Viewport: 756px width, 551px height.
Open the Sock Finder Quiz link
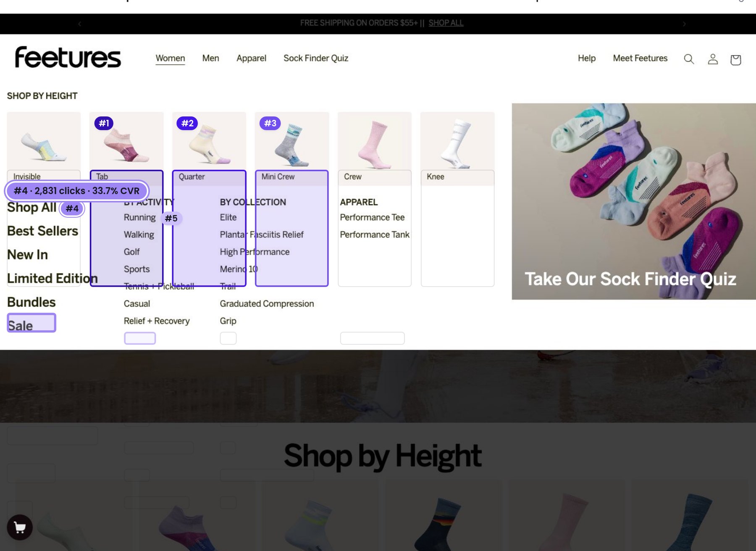316,58
